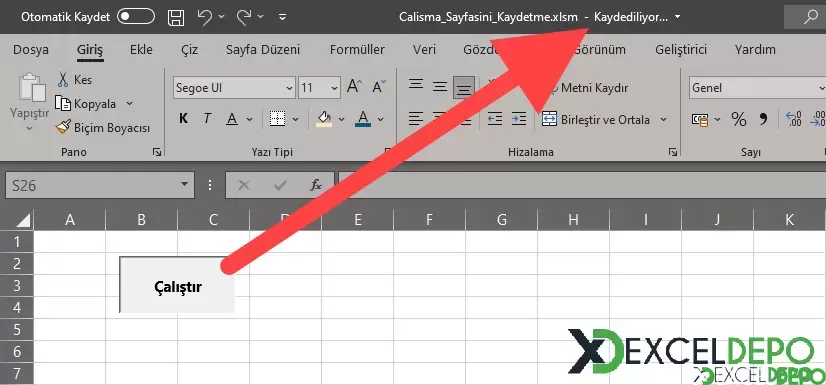
Task: Toggle the underline A button
Action: [x=232, y=119]
